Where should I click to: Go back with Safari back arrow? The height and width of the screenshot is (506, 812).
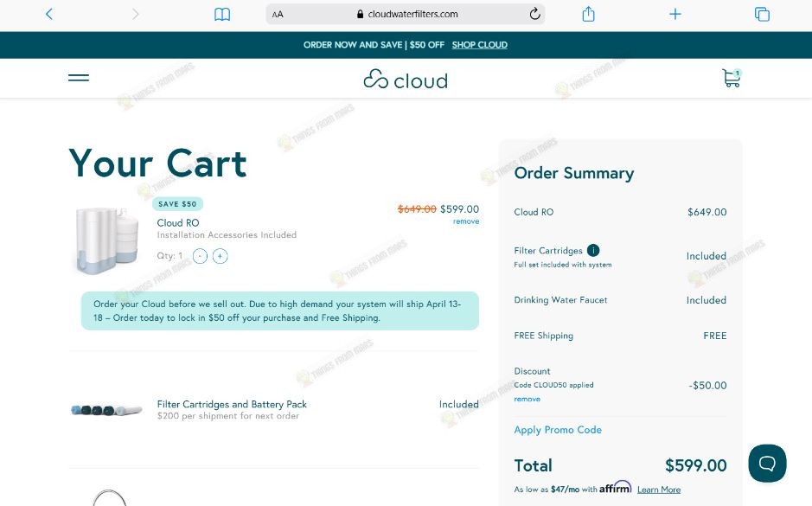(49, 14)
